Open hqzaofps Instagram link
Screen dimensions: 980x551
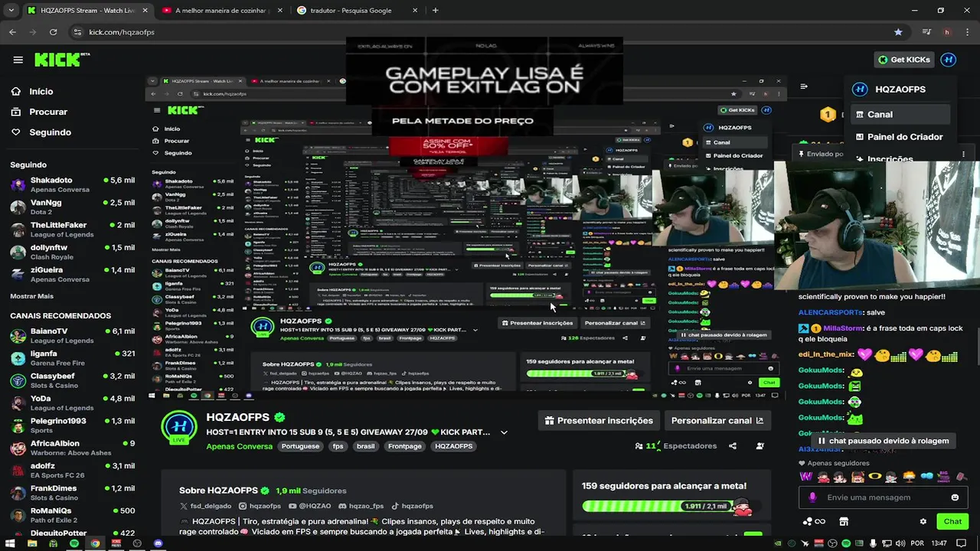260,506
